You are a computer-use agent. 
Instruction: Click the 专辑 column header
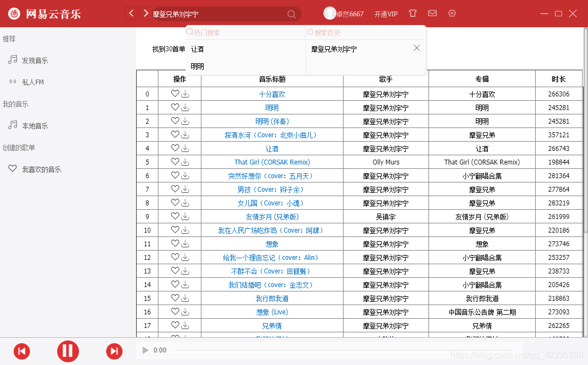click(x=482, y=79)
